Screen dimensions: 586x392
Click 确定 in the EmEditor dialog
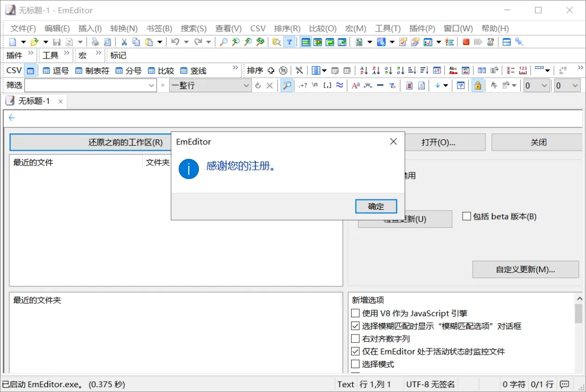tap(376, 207)
